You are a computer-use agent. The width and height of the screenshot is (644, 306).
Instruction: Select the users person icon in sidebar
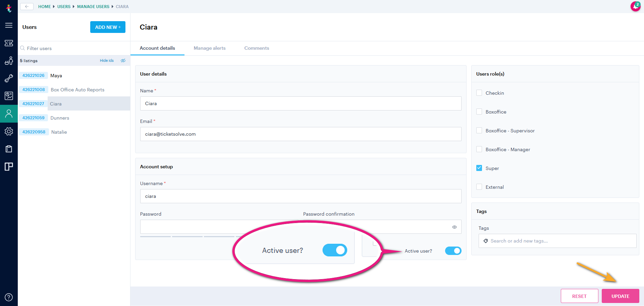tap(9, 114)
